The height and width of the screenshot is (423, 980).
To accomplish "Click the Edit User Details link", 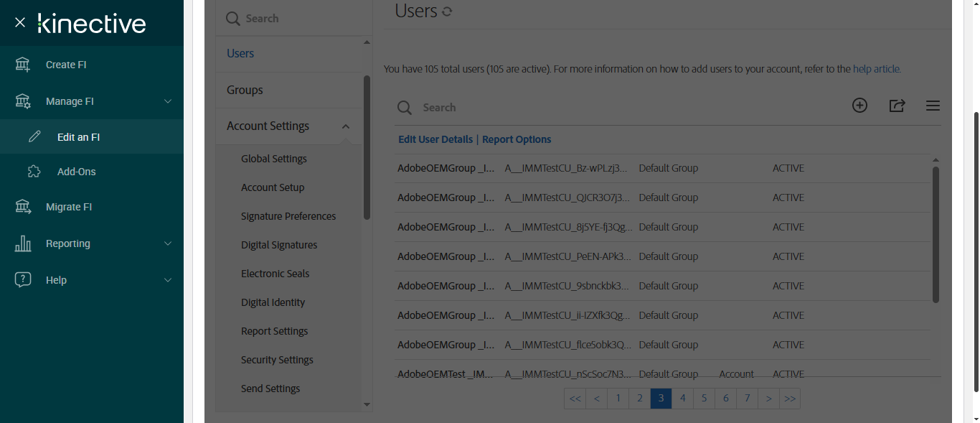I will pyautogui.click(x=435, y=139).
